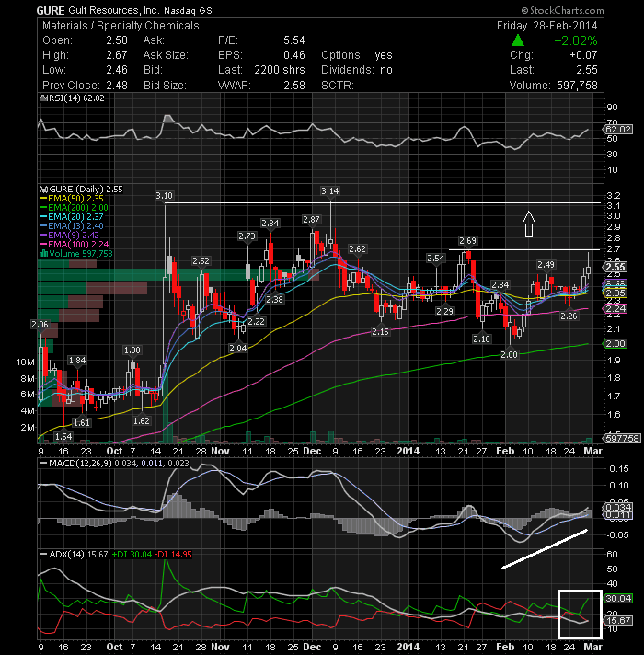Click the 2.84 price label
This screenshot has height=655, width=644.
270,224
